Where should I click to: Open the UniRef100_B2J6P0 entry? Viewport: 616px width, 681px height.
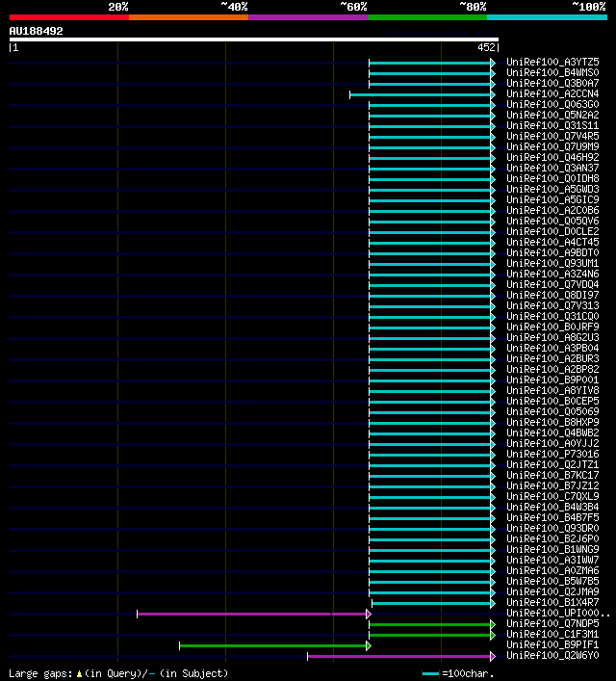pyautogui.click(x=552, y=539)
